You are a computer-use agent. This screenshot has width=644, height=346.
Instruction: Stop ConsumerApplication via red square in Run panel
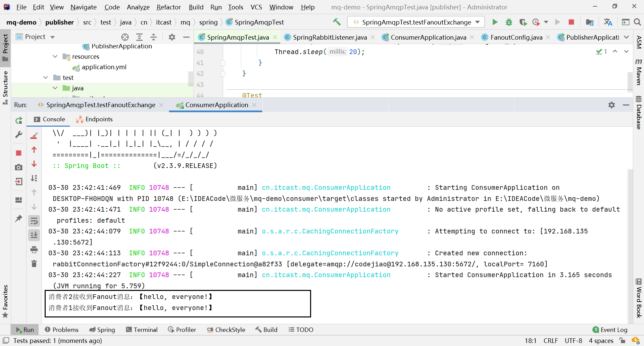tap(19, 153)
